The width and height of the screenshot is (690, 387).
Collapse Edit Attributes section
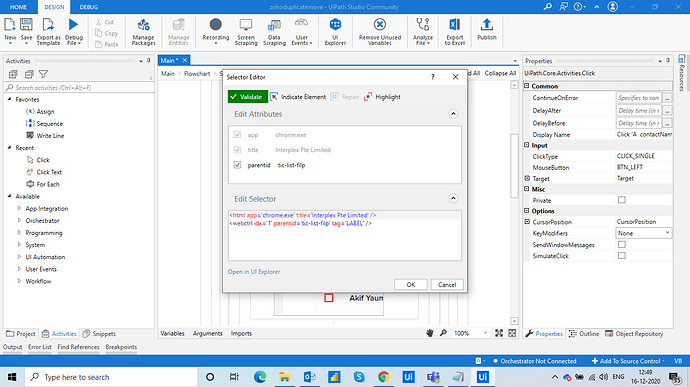[453, 114]
